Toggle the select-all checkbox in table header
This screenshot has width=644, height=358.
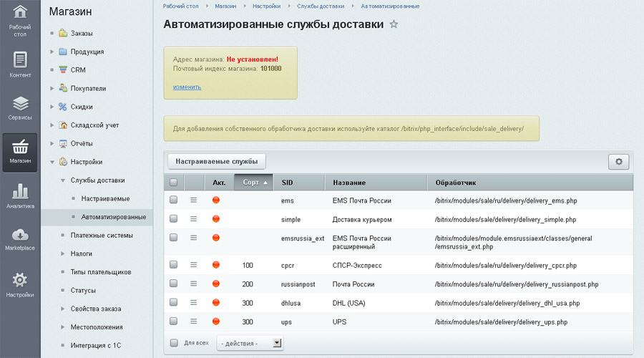[x=173, y=183]
